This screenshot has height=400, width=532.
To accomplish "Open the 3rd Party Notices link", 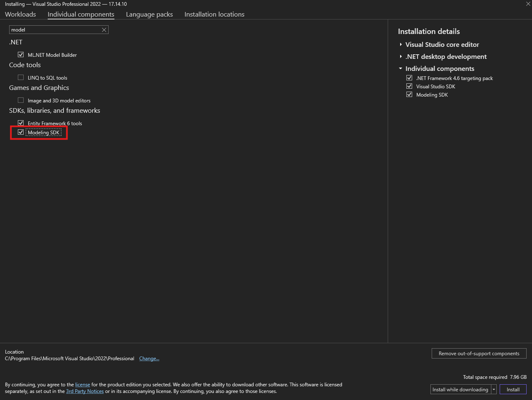I will [85, 391].
